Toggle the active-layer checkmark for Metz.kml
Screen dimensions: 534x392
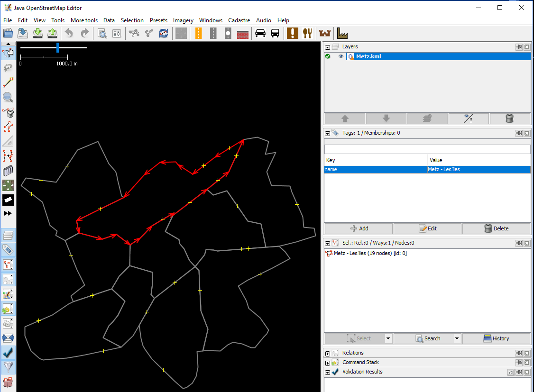(x=328, y=56)
